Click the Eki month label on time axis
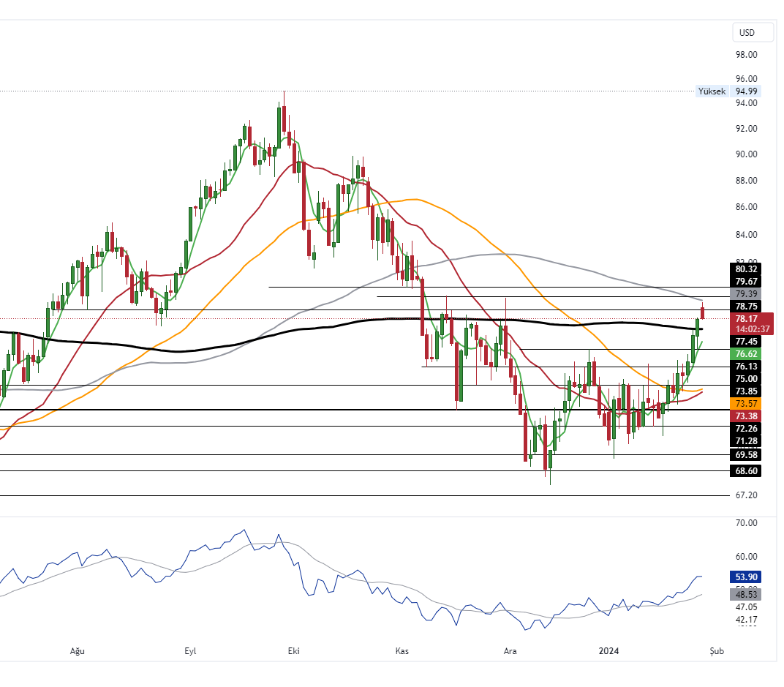784x687 pixels. 295,651
